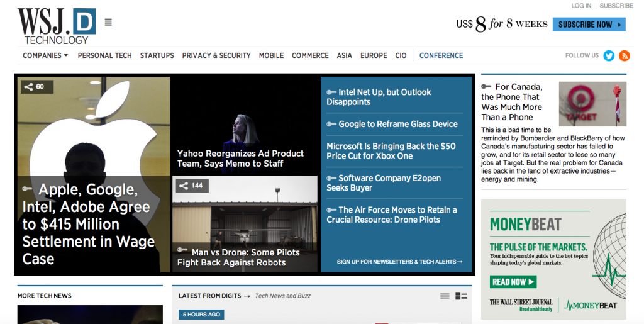Click Read Now on MoneyBeat ad
This screenshot has width=644, height=324.
(513, 282)
